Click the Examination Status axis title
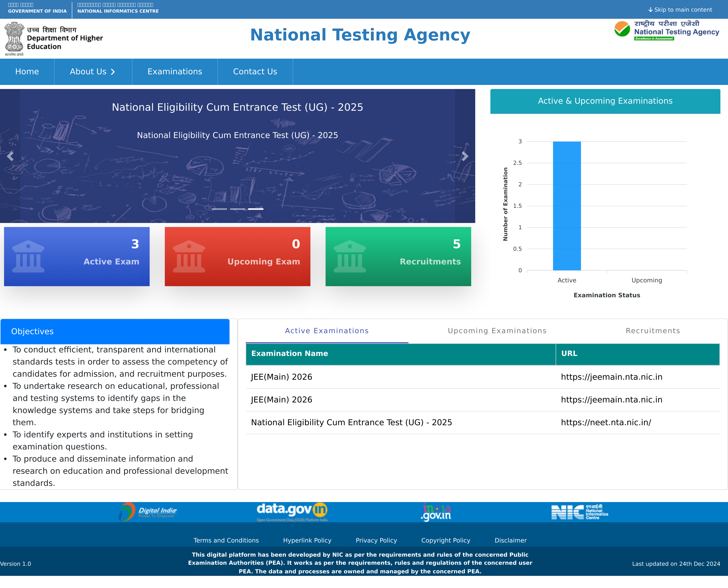 click(x=607, y=295)
